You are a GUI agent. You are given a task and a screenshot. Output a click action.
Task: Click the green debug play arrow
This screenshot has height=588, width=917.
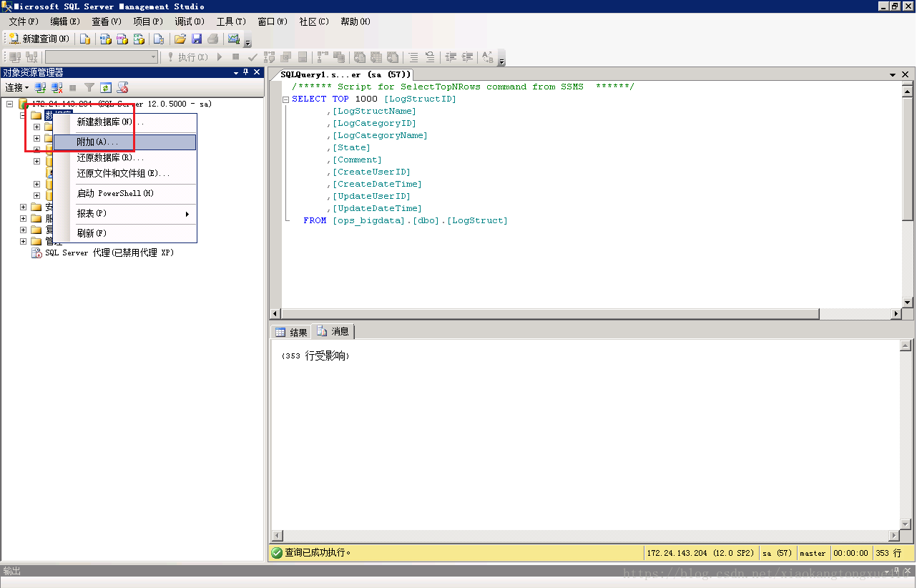(220, 57)
